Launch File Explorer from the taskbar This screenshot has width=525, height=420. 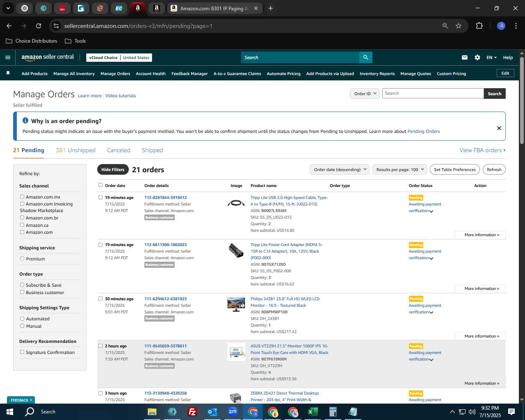point(152,411)
